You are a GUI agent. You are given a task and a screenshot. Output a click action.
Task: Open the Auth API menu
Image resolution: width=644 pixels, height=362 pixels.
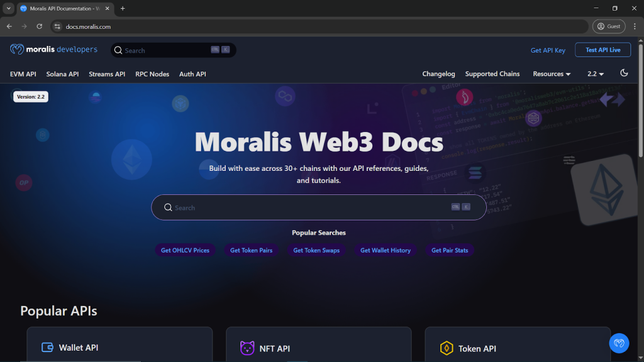pyautogui.click(x=192, y=74)
